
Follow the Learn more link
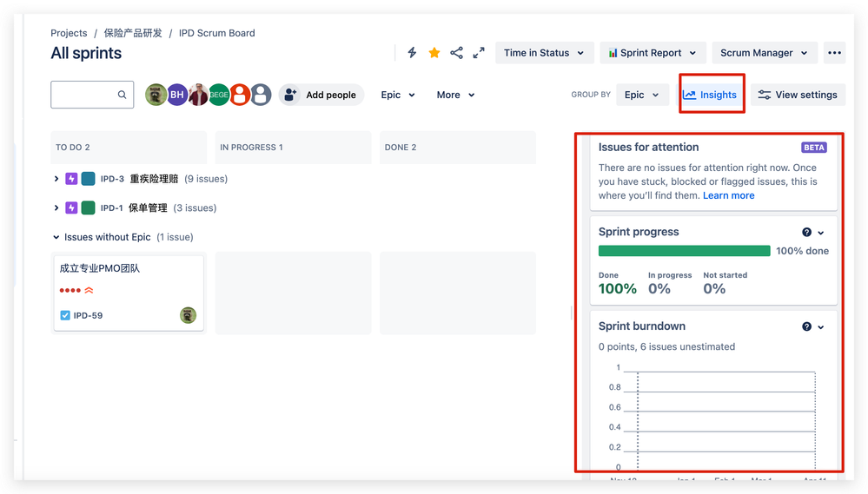(728, 195)
